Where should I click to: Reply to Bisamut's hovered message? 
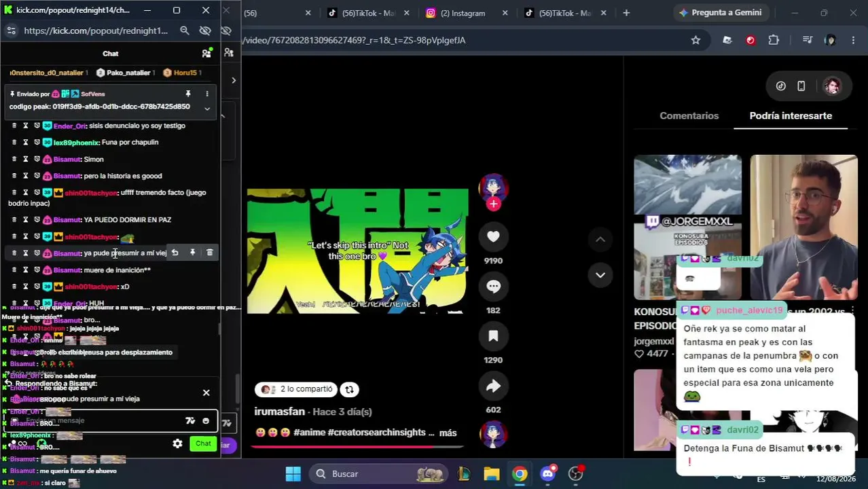click(x=175, y=253)
